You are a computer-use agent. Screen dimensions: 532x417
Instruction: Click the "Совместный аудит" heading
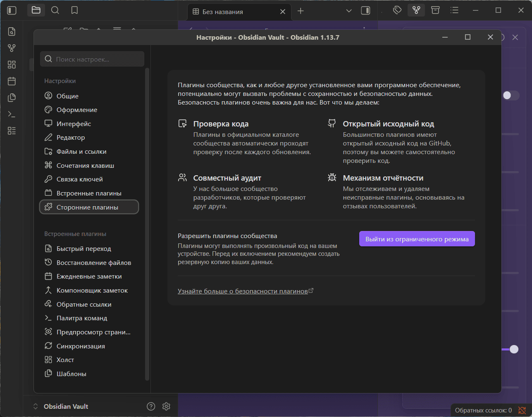tap(227, 178)
